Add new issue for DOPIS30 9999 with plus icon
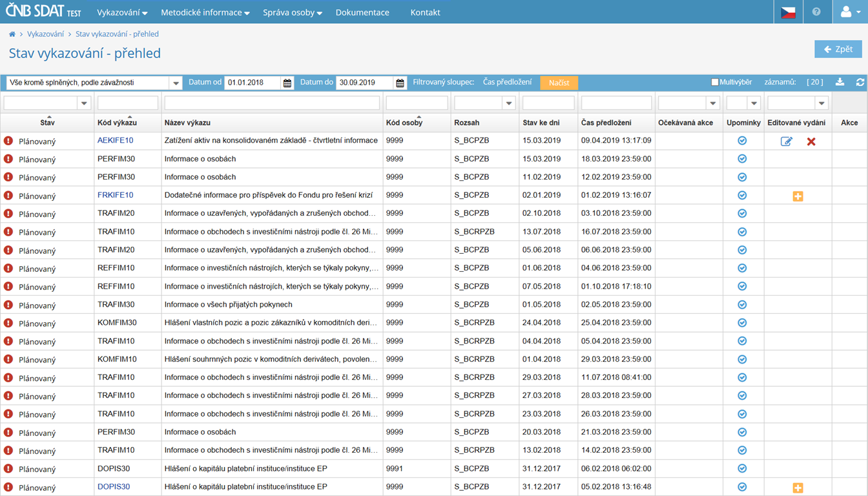868x496 pixels. pos(798,488)
